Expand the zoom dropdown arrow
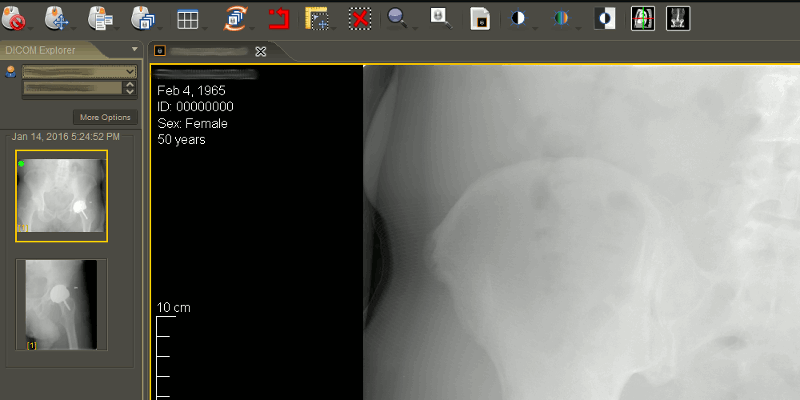Viewport: 800px width, 400px height. (414, 28)
